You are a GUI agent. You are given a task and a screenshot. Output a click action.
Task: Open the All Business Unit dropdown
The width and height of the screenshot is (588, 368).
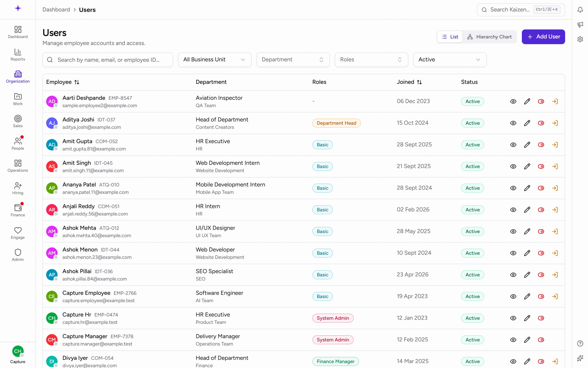point(215,60)
